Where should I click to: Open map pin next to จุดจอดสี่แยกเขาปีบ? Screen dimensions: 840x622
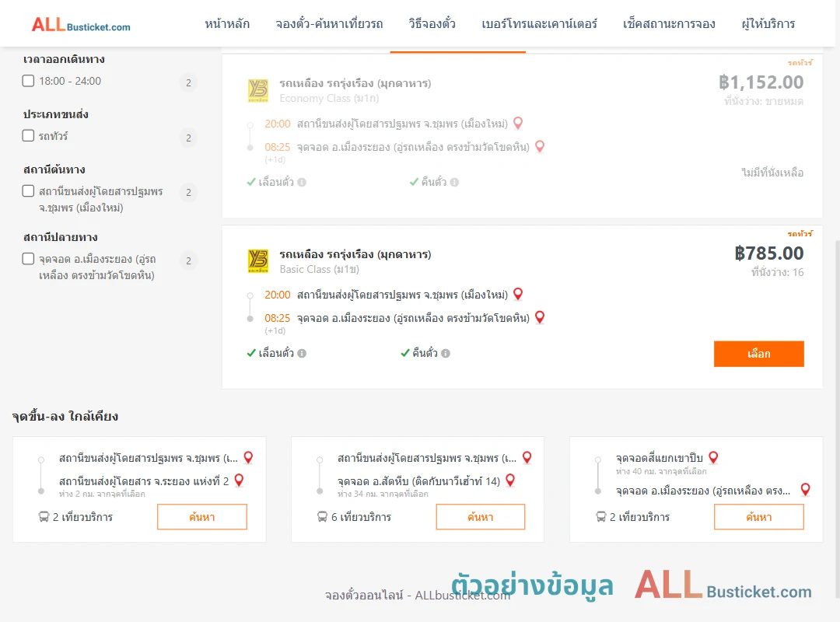(x=713, y=457)
